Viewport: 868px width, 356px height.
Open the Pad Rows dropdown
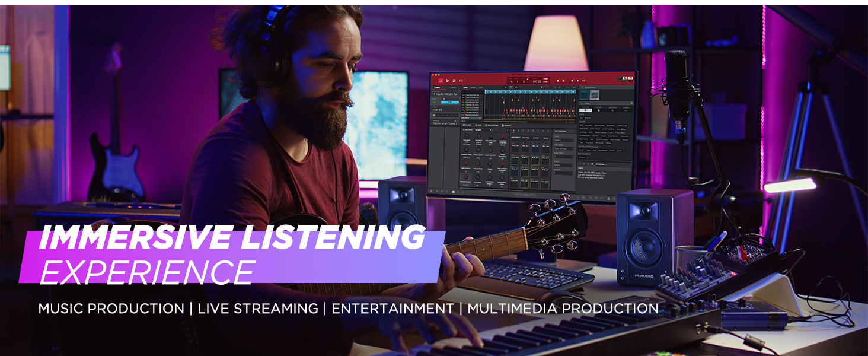click(563, 148)
